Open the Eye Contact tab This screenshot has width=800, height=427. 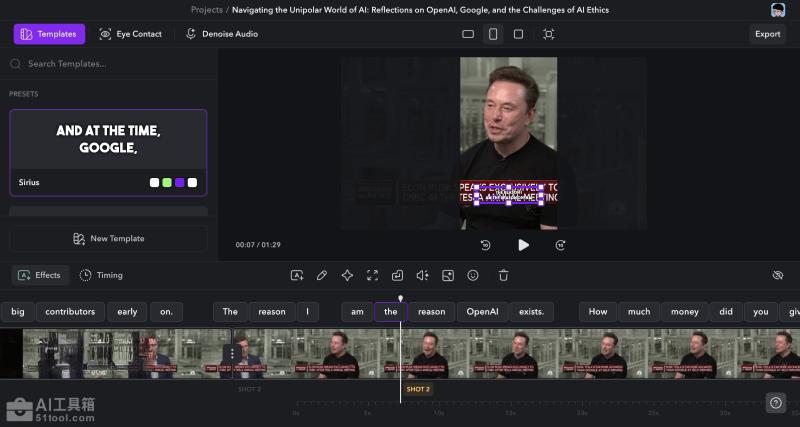pyautogui.click(x=130, y=34)
